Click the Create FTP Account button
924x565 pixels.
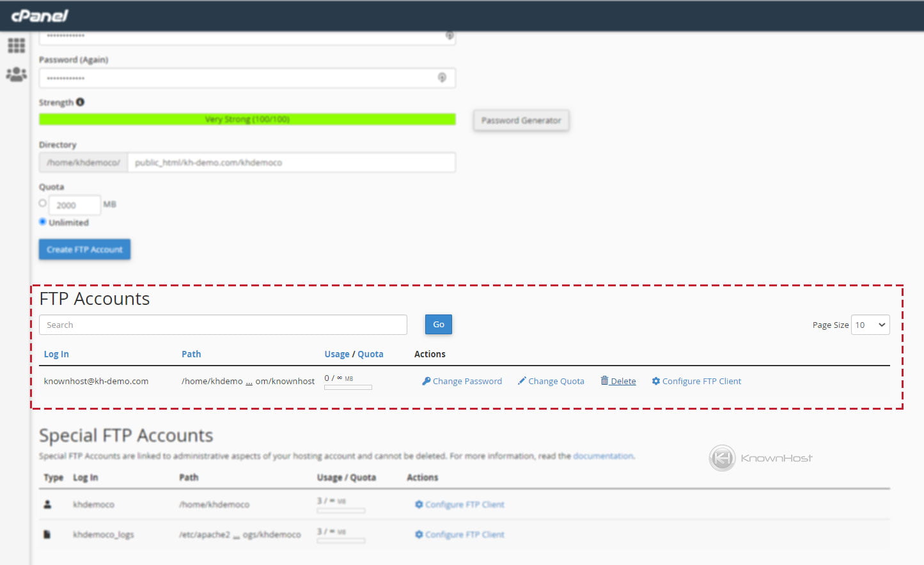coord(84,249)
